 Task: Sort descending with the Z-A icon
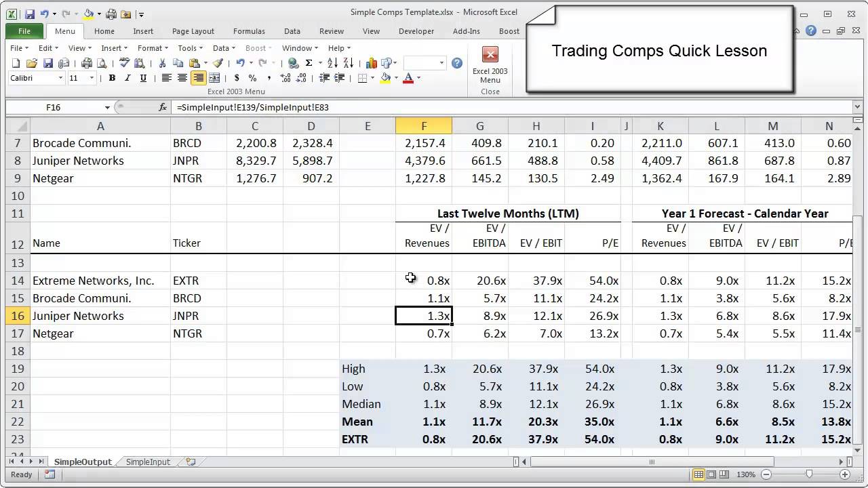pyautogui.click(x=349, y=63)
